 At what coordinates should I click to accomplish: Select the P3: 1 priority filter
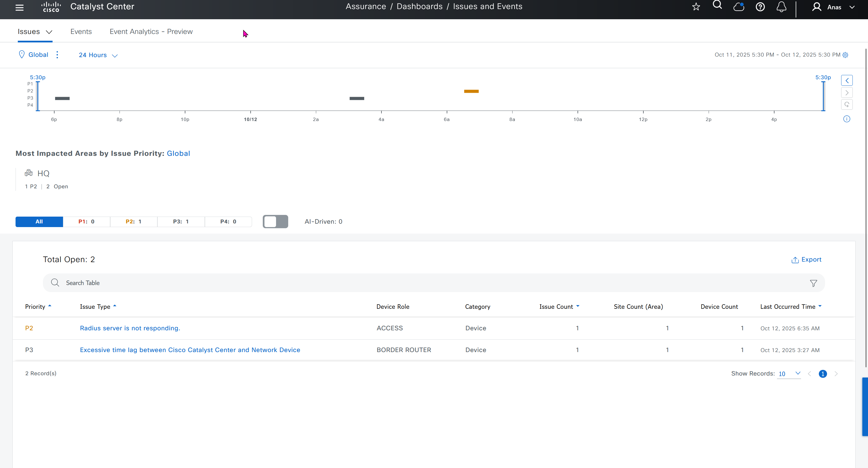[181, 221]
